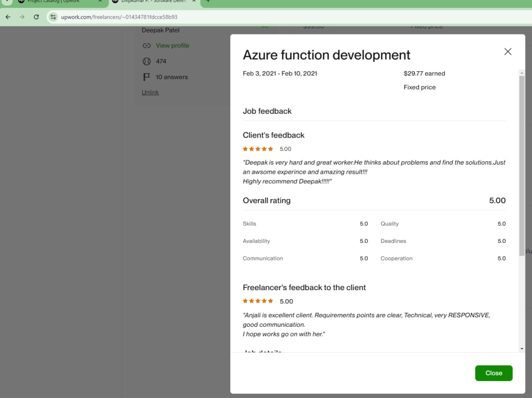
Task: Switch to the Project Catalog | Upwork tab
Action: (x=53, y=2)
